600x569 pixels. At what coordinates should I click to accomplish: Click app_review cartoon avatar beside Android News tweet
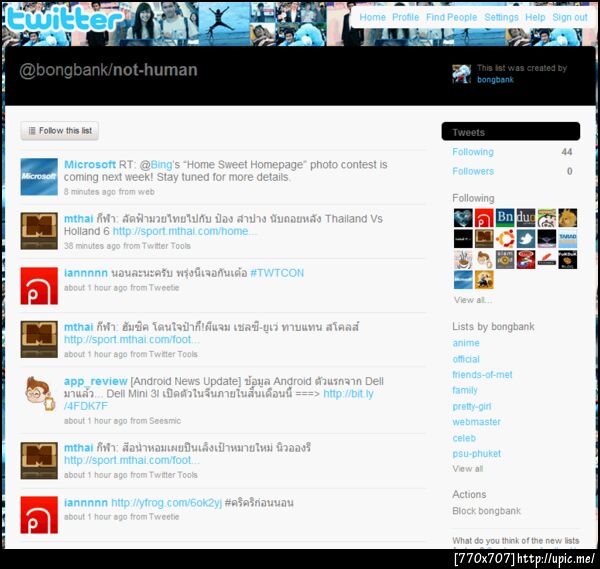39,394
